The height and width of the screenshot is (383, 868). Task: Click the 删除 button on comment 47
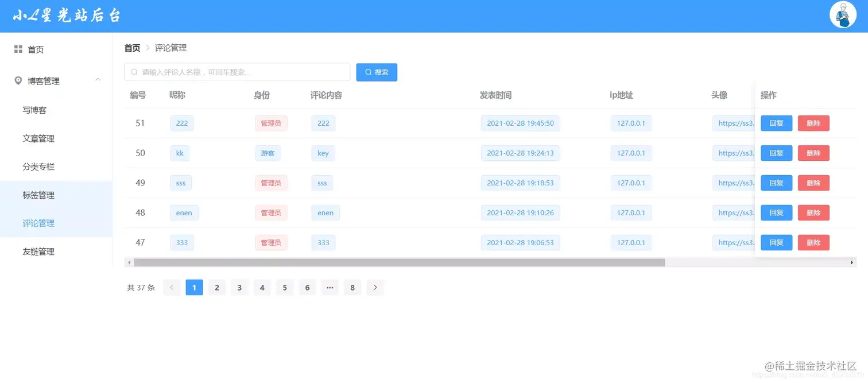click(x=813, y=242)
